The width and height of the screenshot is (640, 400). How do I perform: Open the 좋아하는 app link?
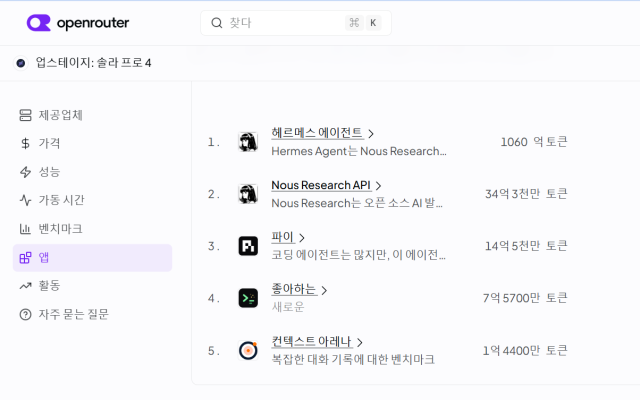click(294, 289)
